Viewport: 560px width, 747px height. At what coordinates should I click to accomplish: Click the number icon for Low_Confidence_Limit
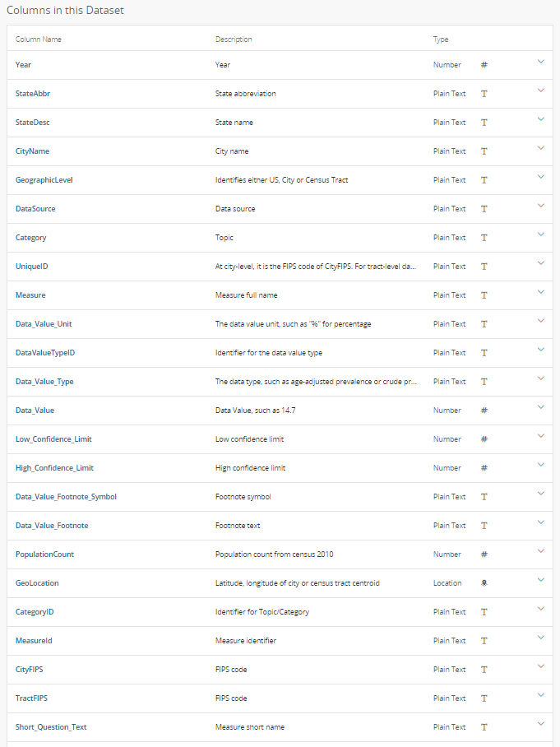[484, 439]
